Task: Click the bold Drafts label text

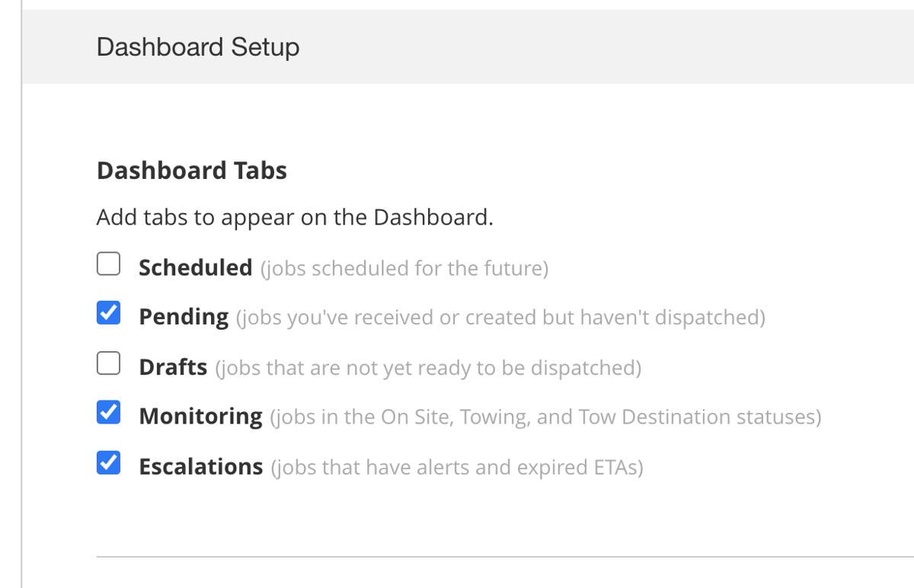Action: 173,366
